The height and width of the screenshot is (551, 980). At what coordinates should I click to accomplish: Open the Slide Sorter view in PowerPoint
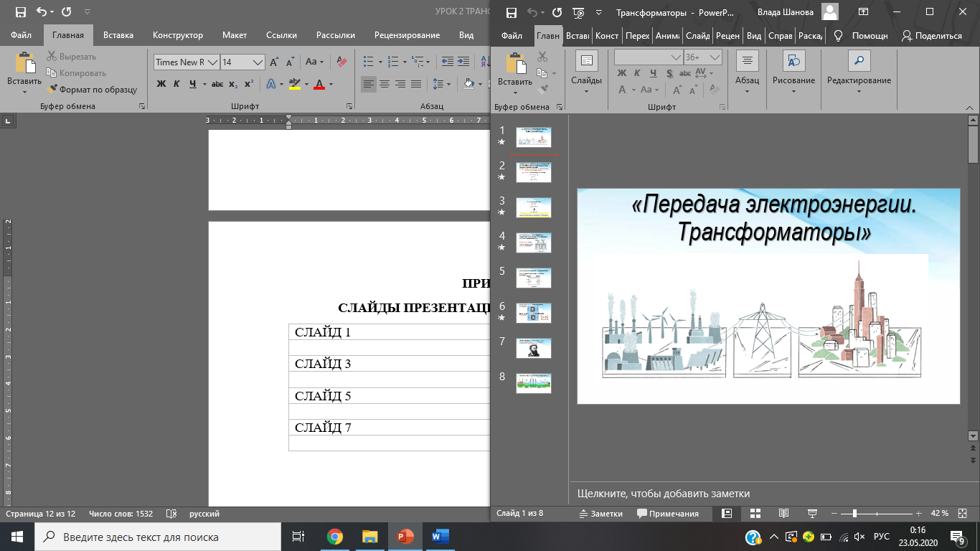(x=755, y=514)
